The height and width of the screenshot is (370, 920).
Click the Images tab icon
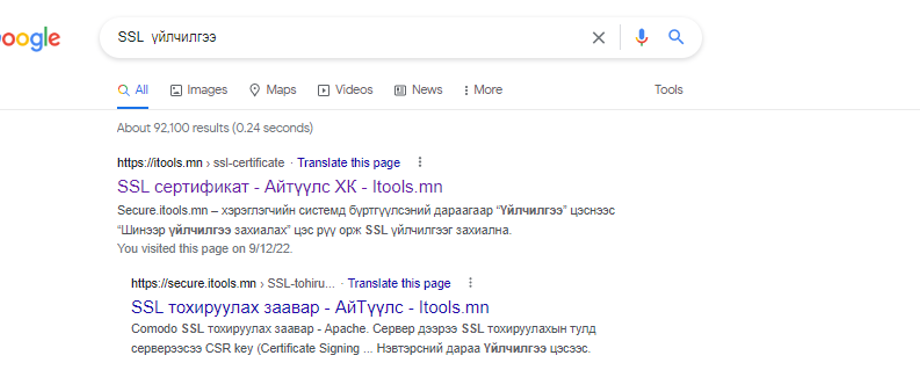point(176,90)
